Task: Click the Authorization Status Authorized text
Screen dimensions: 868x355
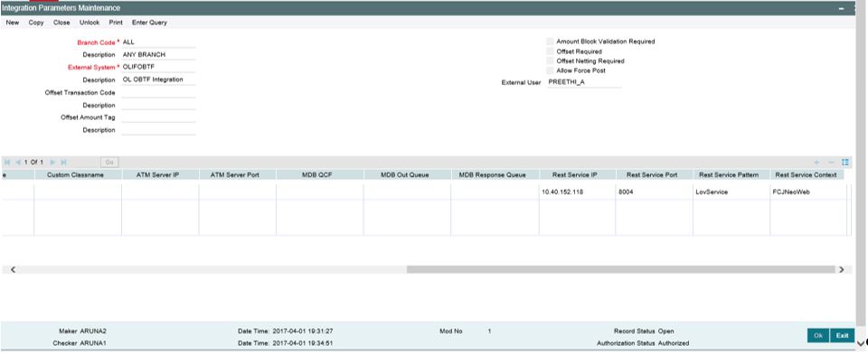Action: [673, 343]
